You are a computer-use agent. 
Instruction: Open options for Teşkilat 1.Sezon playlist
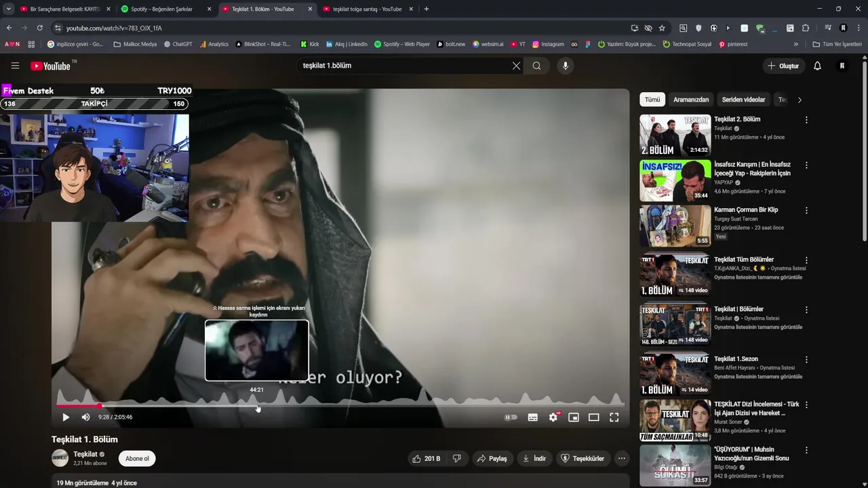806,359
